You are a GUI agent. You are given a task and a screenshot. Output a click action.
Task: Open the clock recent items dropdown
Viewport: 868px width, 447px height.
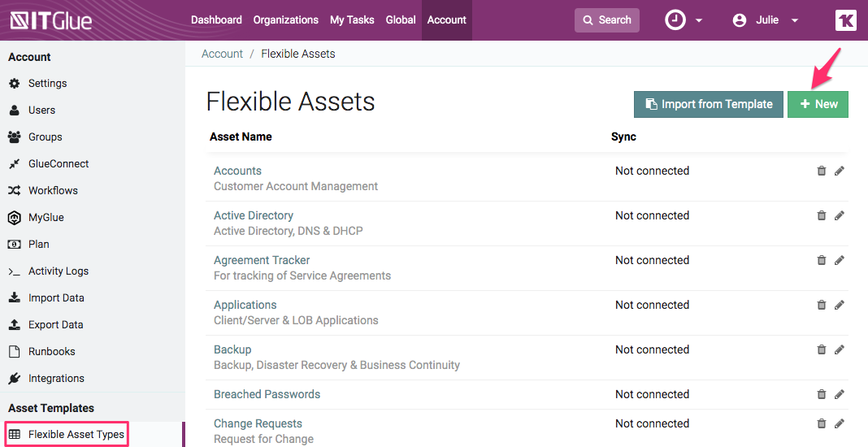coord(683,20)
